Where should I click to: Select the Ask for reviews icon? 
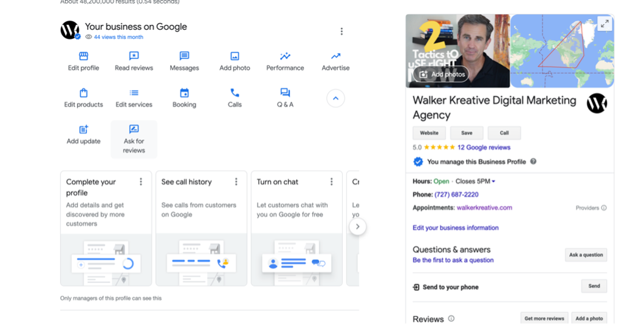pyautogui.click(x=134, y=129)
